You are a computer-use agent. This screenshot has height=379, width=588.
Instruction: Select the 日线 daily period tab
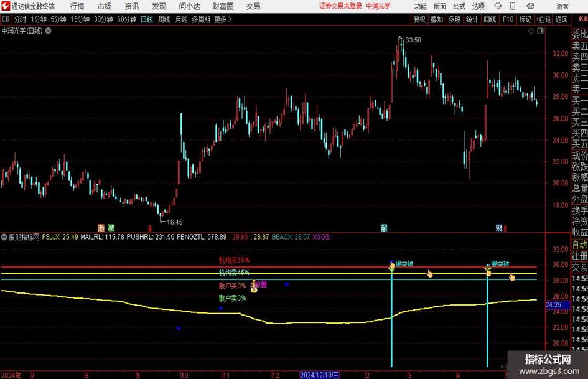tap(147, 19)
